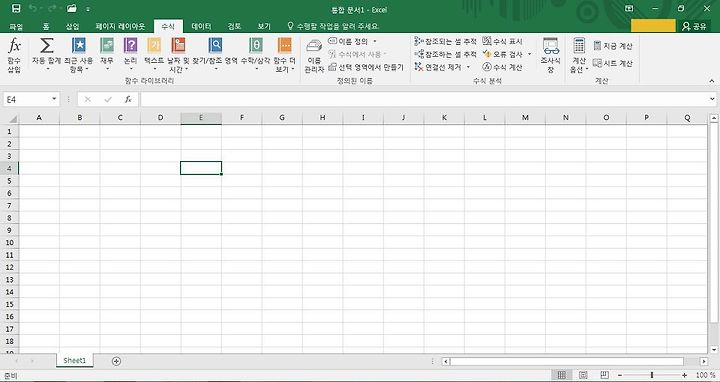720x382 pixels.
Task: Switch to the 페이지 레이아웃 tab
Action: click(120, 26)
